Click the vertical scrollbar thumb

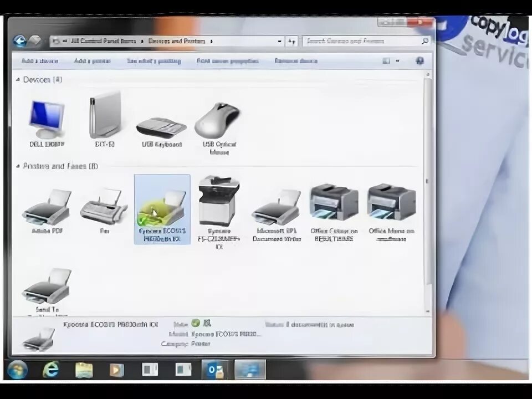pos(427,182)
